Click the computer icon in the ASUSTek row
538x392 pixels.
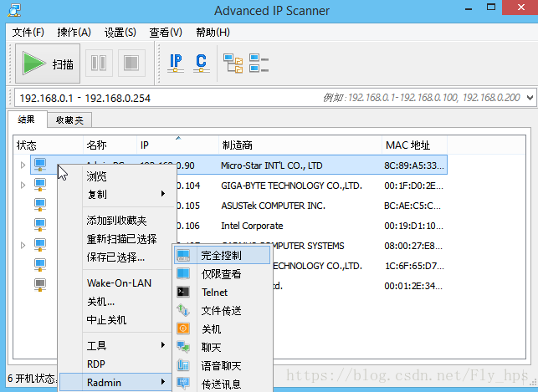coord(40,205)
